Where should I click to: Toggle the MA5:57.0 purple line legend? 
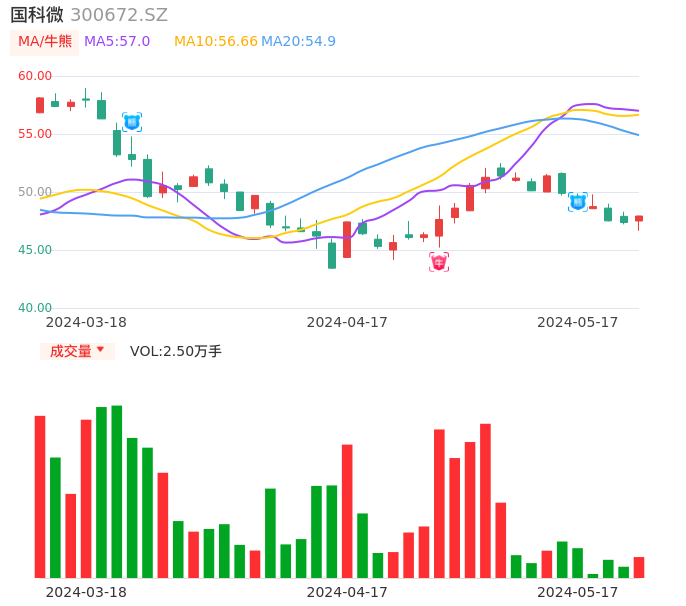point(117,41)
